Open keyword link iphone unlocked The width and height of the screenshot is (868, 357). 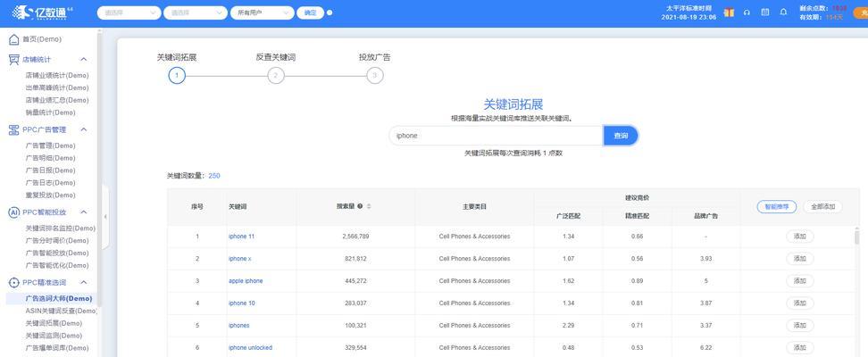(250, 347)
